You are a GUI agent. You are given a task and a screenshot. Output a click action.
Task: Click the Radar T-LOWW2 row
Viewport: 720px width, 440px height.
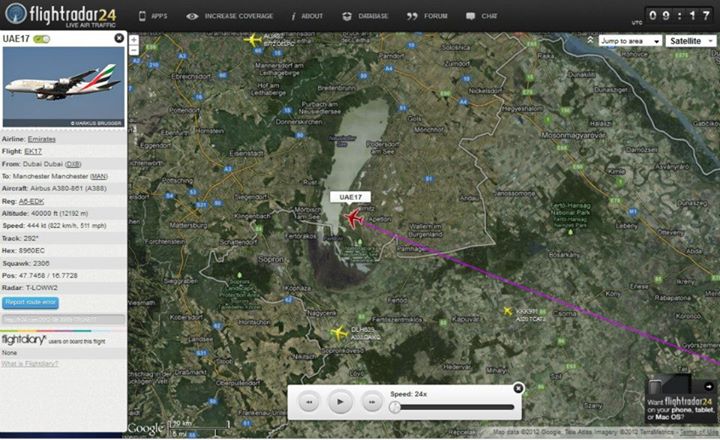click(x=63, y=288)
